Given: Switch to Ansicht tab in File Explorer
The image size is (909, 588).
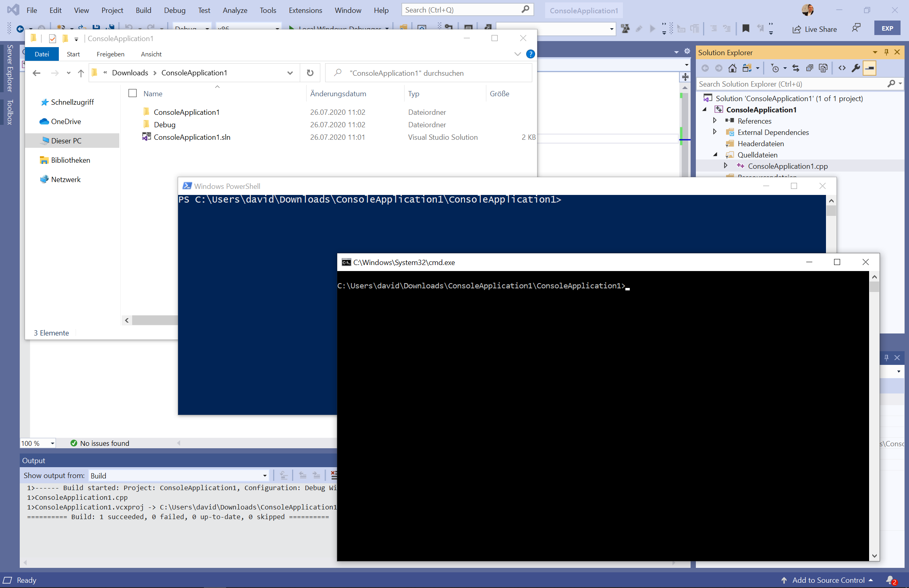Looking at the screenshot, I should tap(151, 54).
